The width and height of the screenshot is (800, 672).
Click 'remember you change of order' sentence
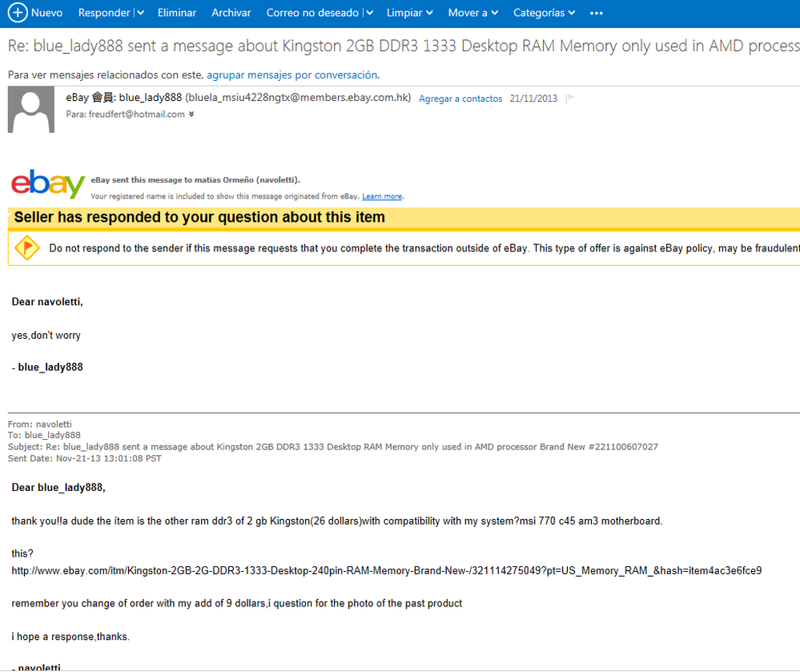pos(237,604)
